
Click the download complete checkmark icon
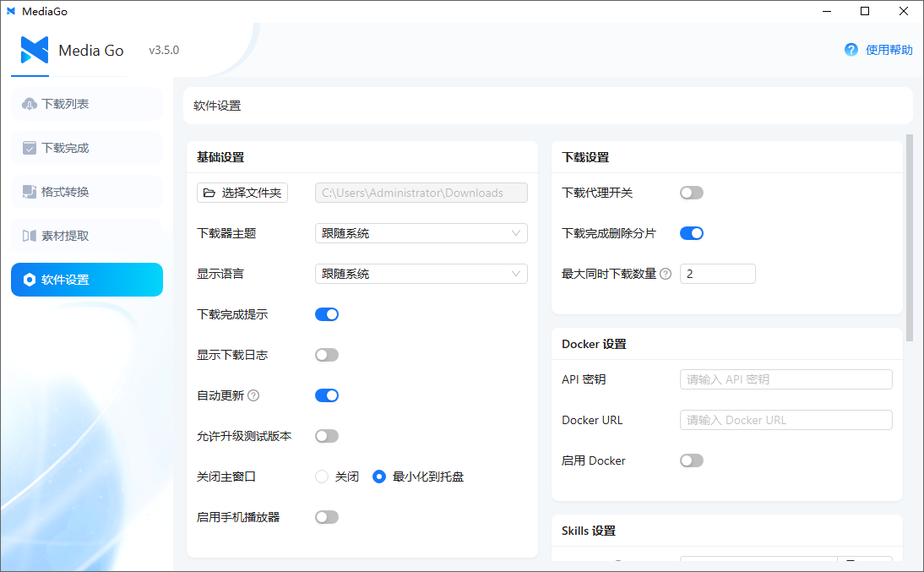pyautogui.click(x=30, y=148)
